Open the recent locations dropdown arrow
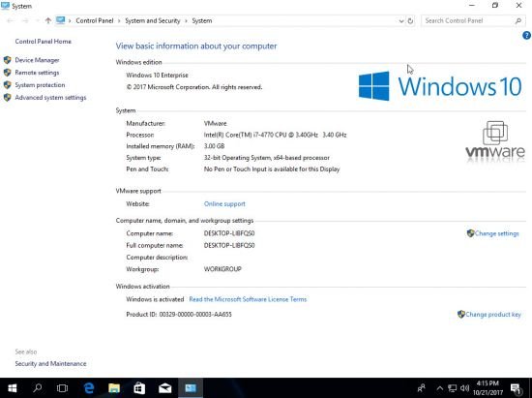This screenshot has height=398, width=532. (37, 21)
